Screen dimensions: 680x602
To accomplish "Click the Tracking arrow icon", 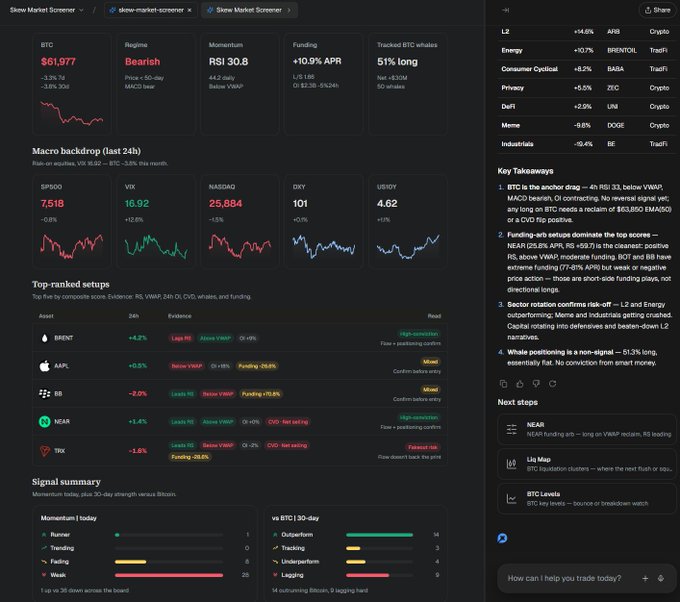I will (x=275, y=548).
